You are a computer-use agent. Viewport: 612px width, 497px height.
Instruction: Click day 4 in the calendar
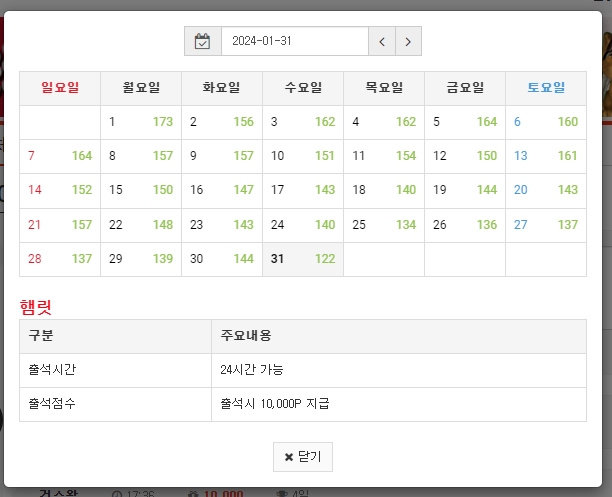click(x=384, y=122)
